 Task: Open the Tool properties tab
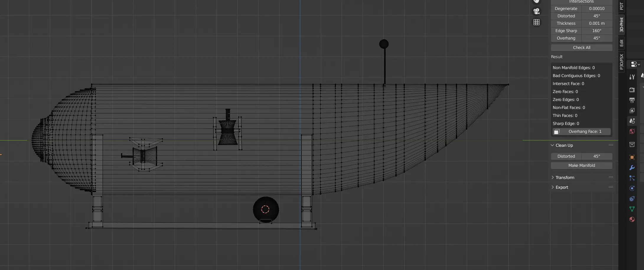click(632, 77)
